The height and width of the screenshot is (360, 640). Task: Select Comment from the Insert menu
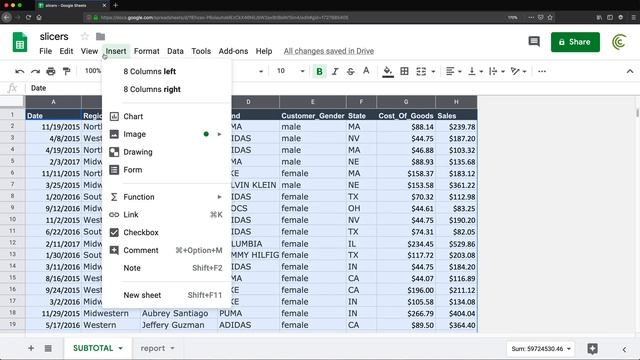[167, 250]
